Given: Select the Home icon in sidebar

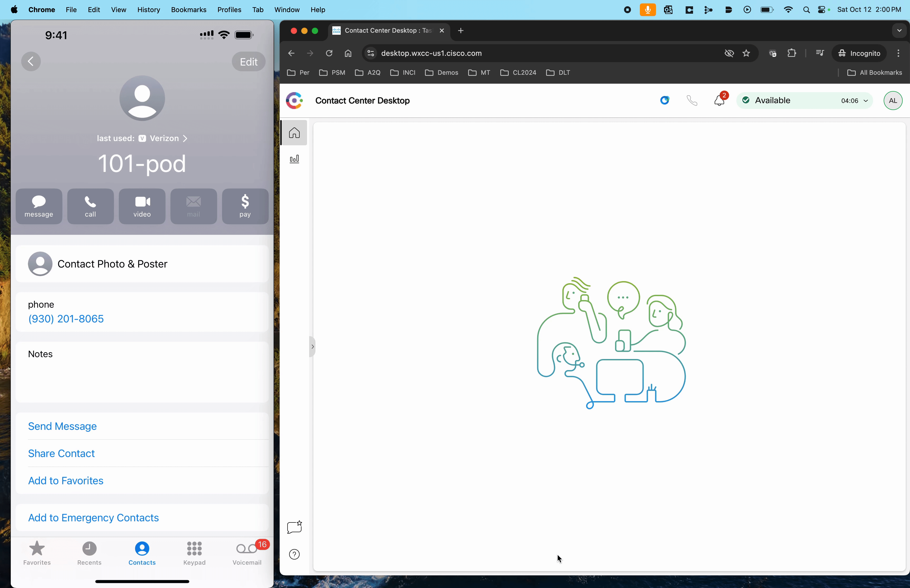Looking at the screenshot, I should click(294, 133).
